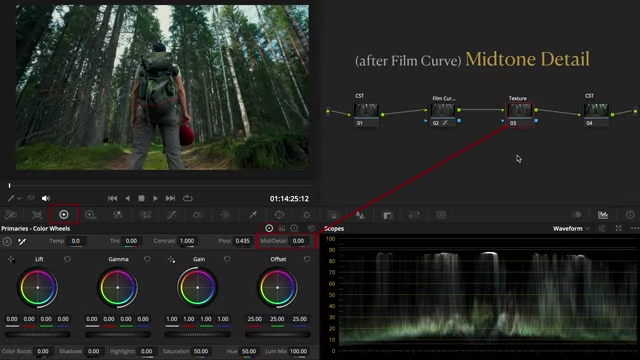This screenshot has height=360, width=640.
Task: Open the Scopes three-dot options menu
Action: [x=635, y=229]
